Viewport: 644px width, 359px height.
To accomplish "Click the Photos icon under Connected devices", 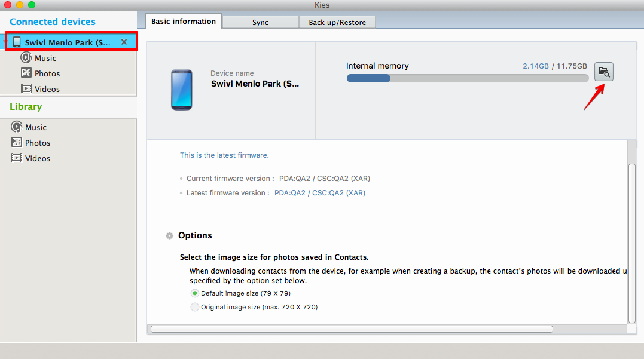I will coord(26,73).
